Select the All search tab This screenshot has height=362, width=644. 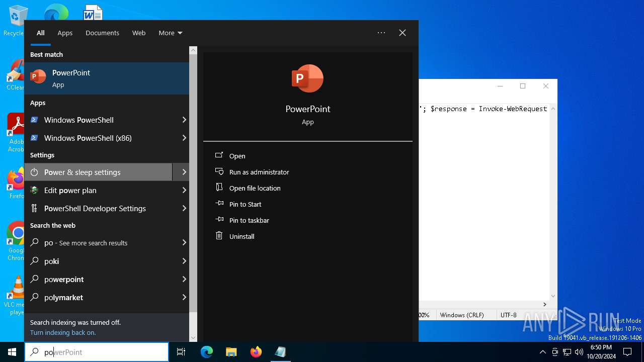(x=41, y=33)
